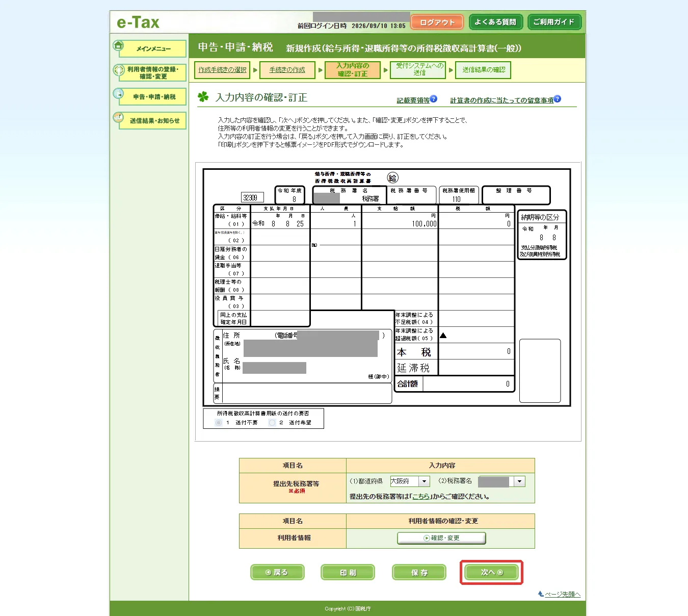Image resolution: width=688 pixels, height=616 pixels.
Task: Open 送信結果・お知らせ sidebar menu
Action: point(153,121)
